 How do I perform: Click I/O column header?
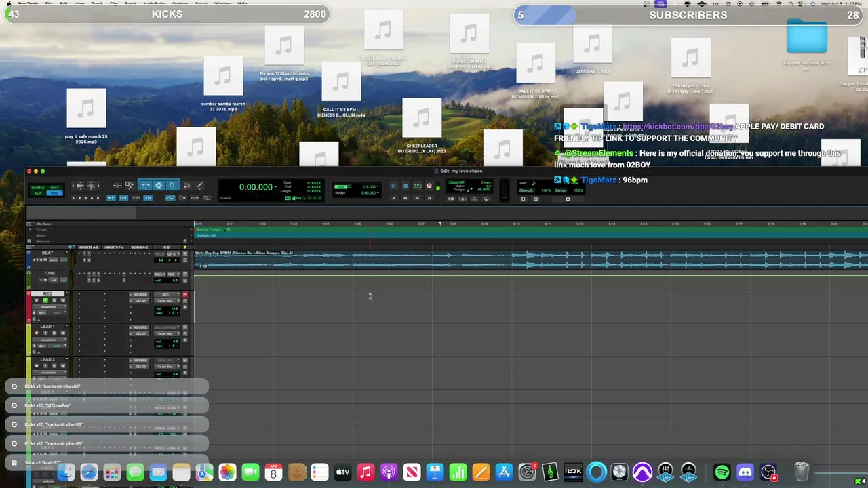pyautogui.click(x=166, y=247)
